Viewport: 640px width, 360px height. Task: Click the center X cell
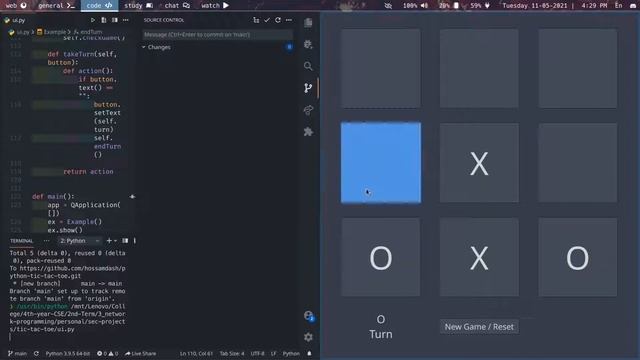(x=479, y=162)
